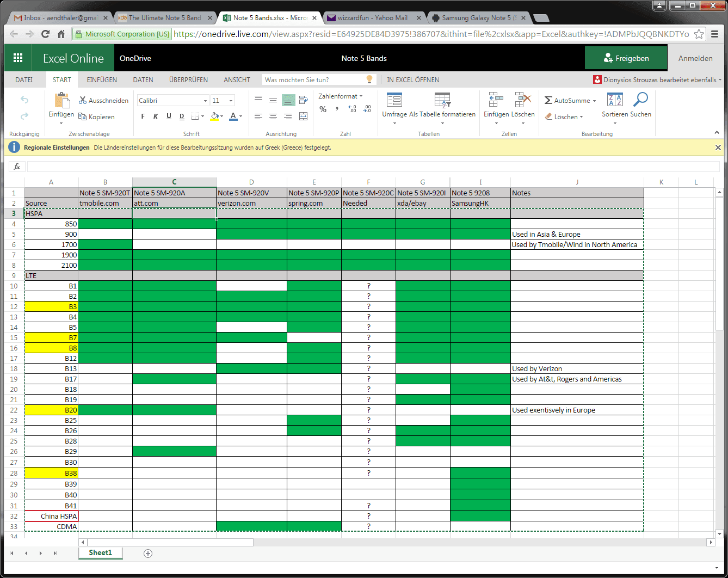Open the eraser Löschen clear dropdown
Image resolution: width=728 pixels, height=578 pixels.
pyautogui.click(x=564, y=117)
